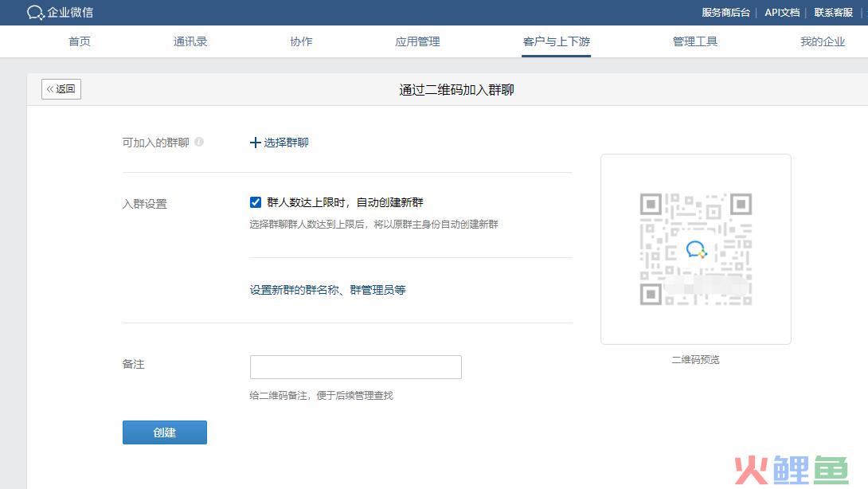Click the QR code preview image
This screenshot has width=868, height=489.
click(696, 249)
